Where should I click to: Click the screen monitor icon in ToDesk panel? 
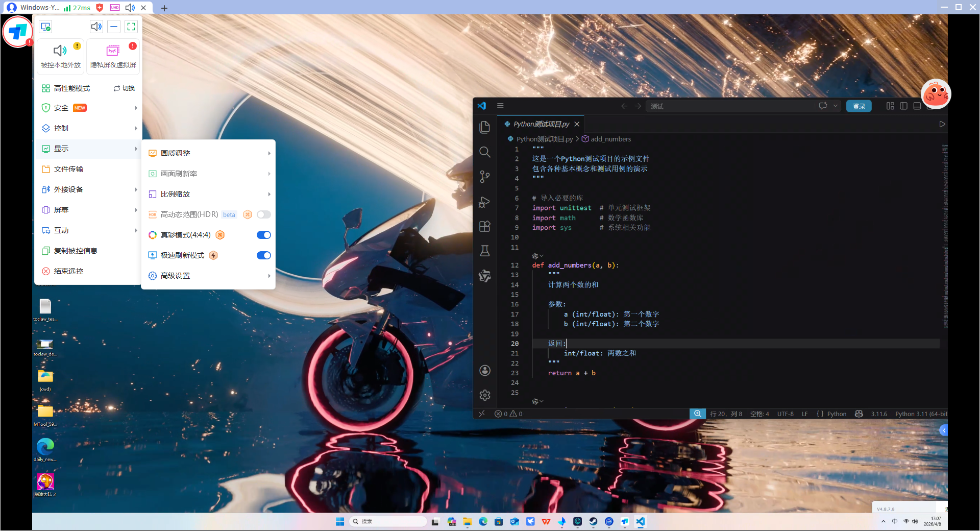[46, 27]
